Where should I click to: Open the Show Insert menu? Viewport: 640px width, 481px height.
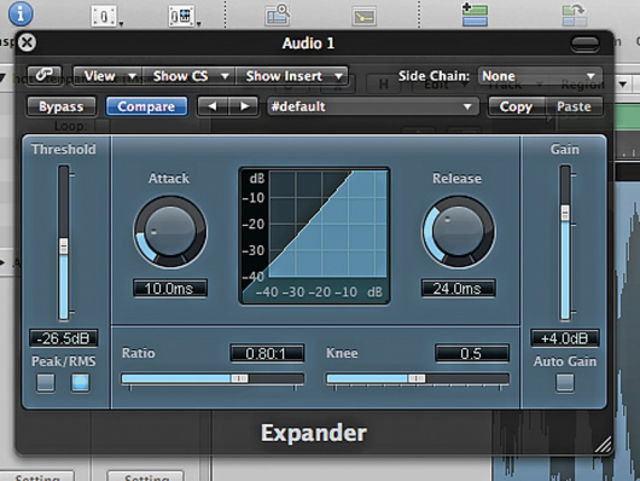coord(292,76)
